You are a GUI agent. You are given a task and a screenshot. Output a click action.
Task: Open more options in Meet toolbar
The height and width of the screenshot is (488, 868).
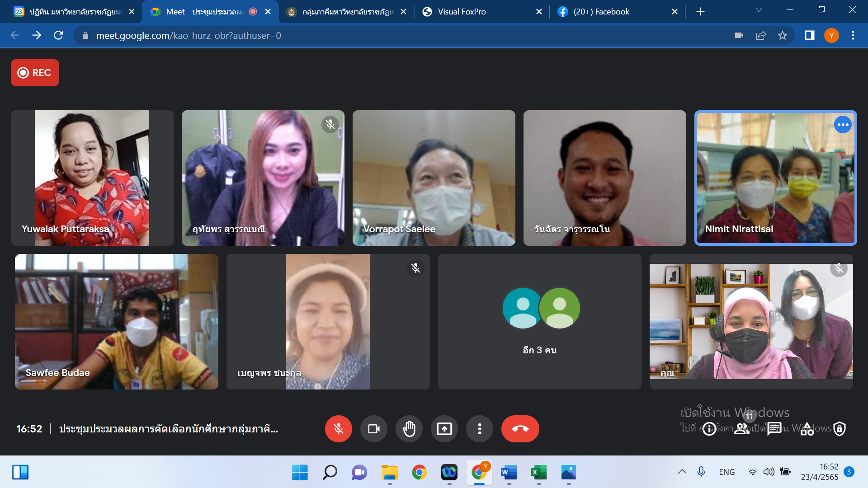[x=479, y=428]
